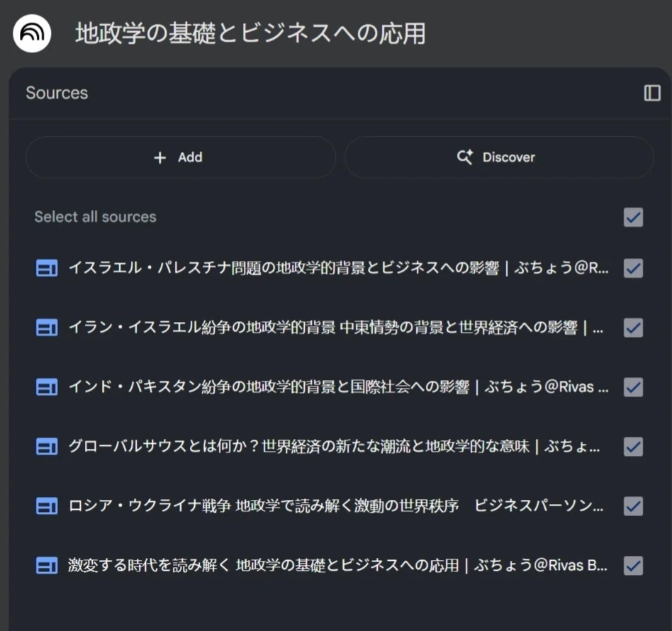
Task: Click the notebook title 地政学の基礎とビジネスへの応用
Action: pos(251,33)
